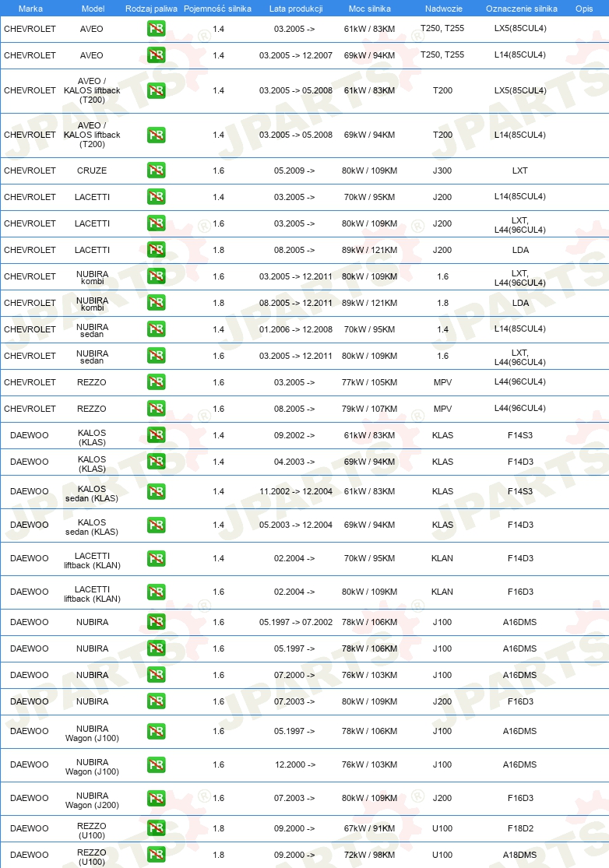Click the Nadwozie column header
609x868 pixels.
[x=443, y=9]
